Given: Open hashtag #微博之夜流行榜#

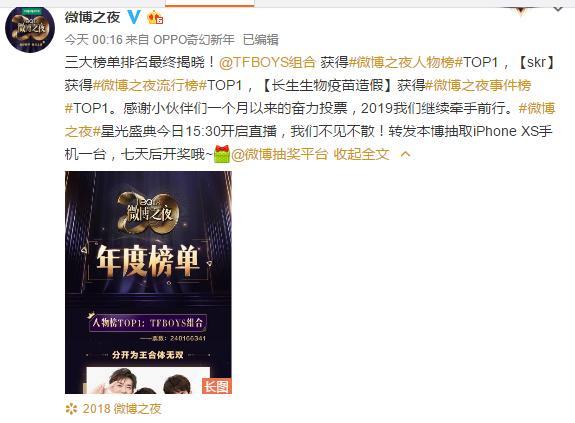Looking at the screenshot, I should 150,85.
